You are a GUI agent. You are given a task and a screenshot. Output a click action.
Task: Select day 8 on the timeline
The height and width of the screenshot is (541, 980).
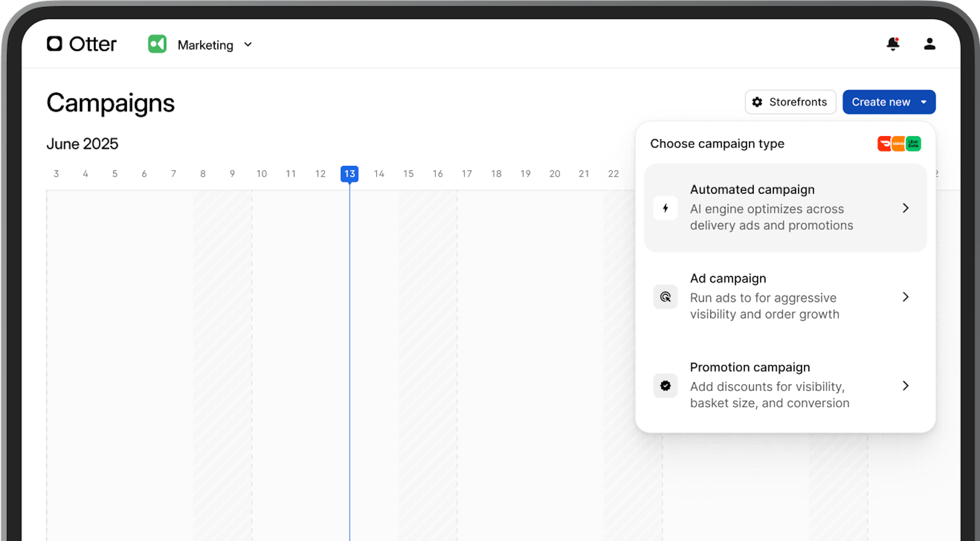[x=203, y=174]
